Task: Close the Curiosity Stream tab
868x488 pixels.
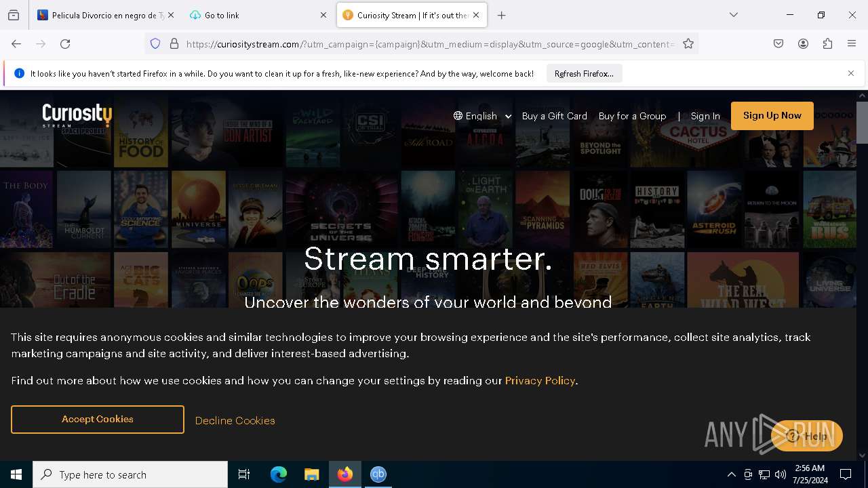Action: coord(476,15)
